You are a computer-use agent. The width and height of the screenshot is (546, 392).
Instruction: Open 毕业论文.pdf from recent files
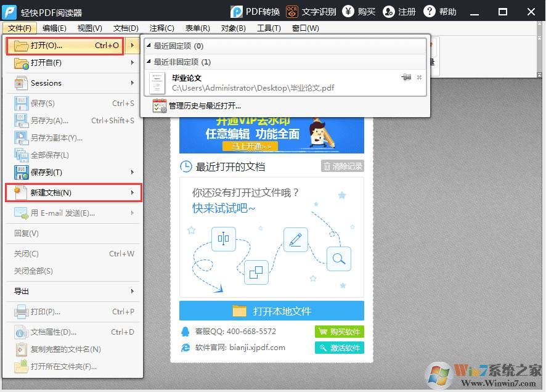click(x=253, y=83)
